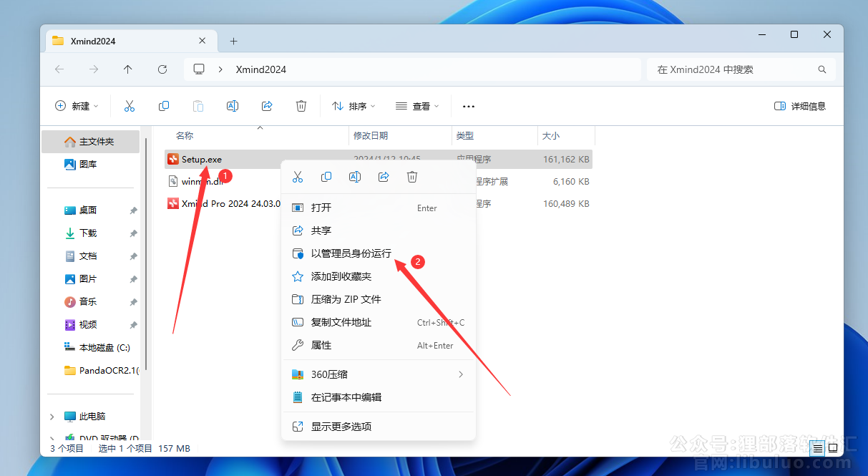Go up one folder level

pos(128,69)
